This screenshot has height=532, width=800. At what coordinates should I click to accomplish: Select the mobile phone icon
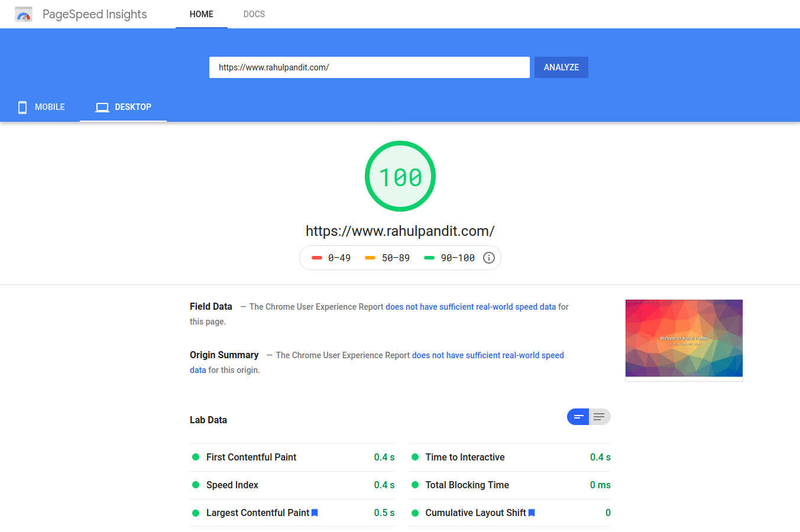pyautogui.click(x=22, y=107)
